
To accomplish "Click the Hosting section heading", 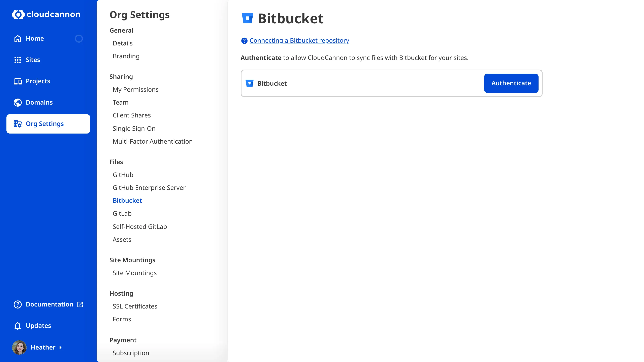I will tap(121, 293).
